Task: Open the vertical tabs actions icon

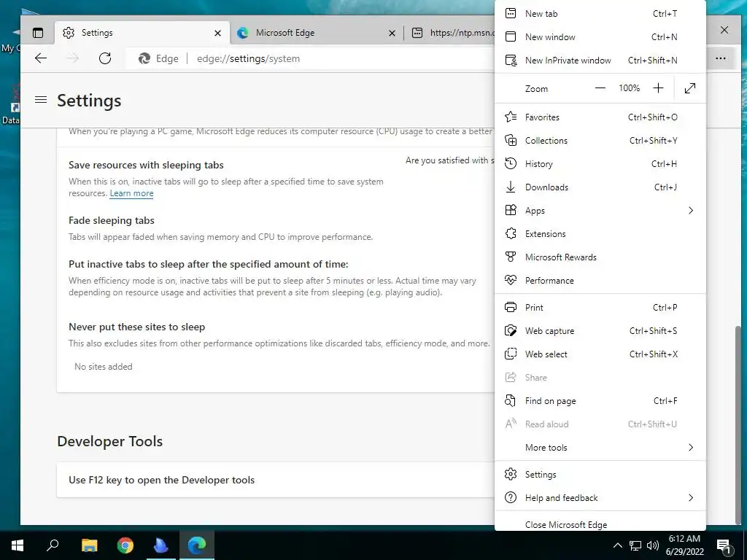Action: [x=38, y=33]
